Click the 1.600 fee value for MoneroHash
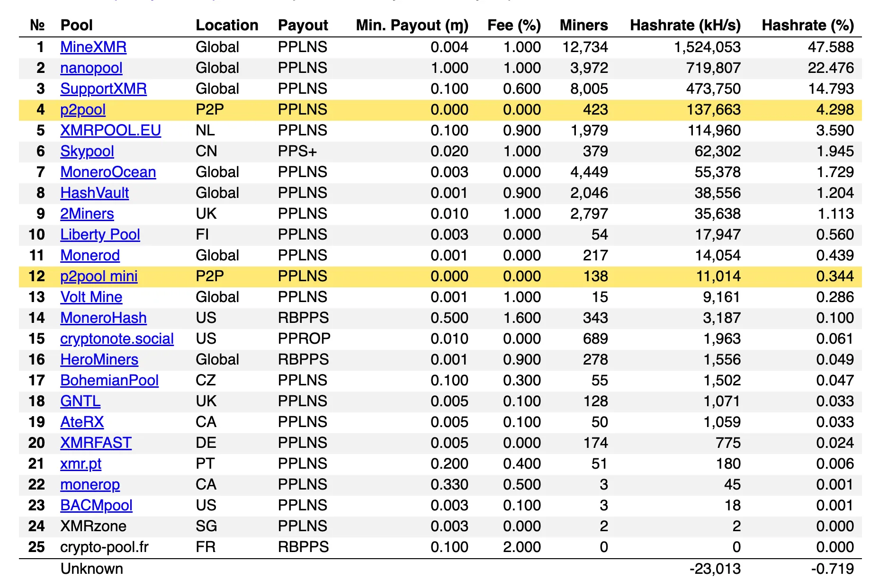Screen dimensions: 879x588 (x=522, y=318)
